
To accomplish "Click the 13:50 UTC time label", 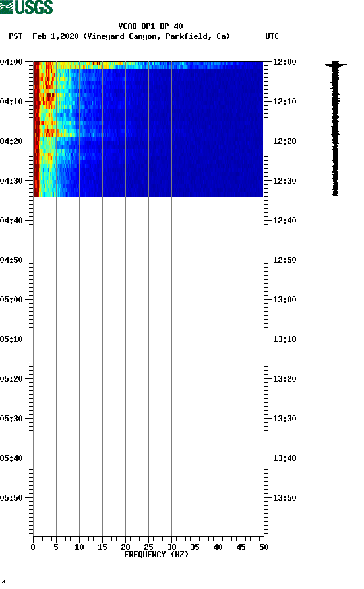I will (284, 498).
